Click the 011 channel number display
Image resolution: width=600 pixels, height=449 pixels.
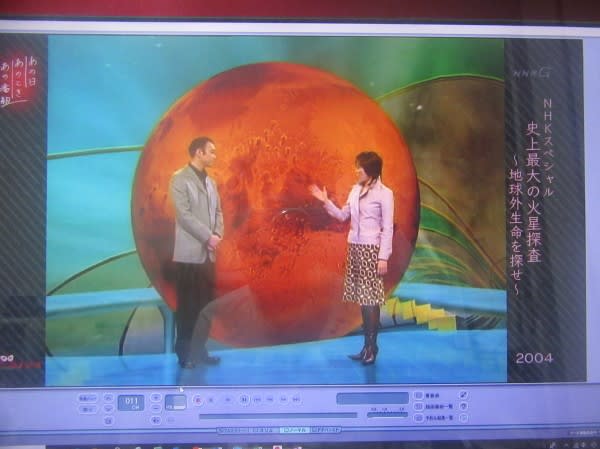[x=131, y=402]
